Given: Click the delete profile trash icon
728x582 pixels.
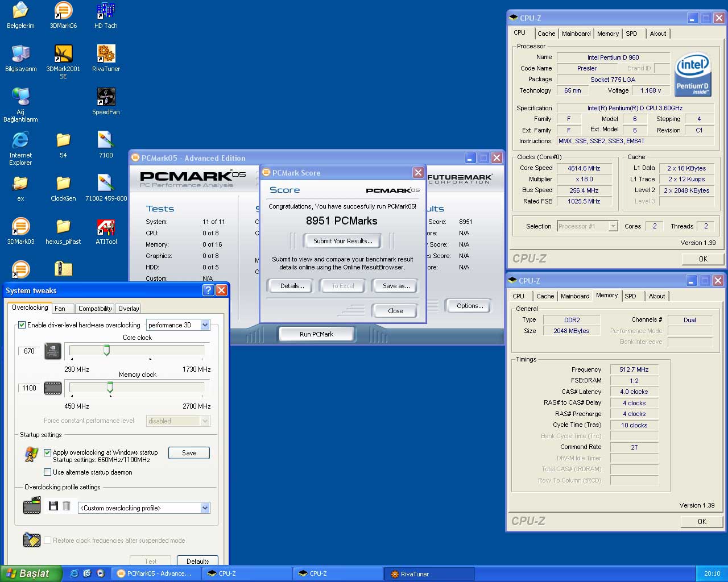Looking at the screenshot, I should pos(67,506).
